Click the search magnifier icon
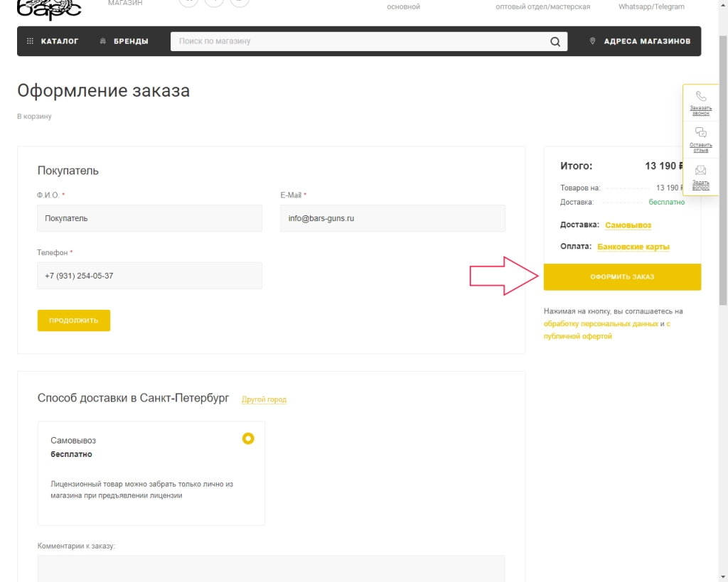Screen dimensions: 728x582 [555, 42]
